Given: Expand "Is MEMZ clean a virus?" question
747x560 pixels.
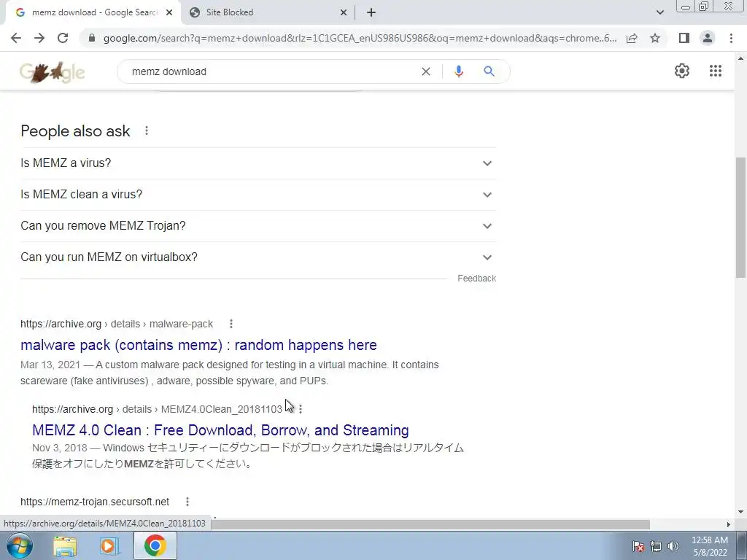Looking at the screenshot, I should pos(258,195).
